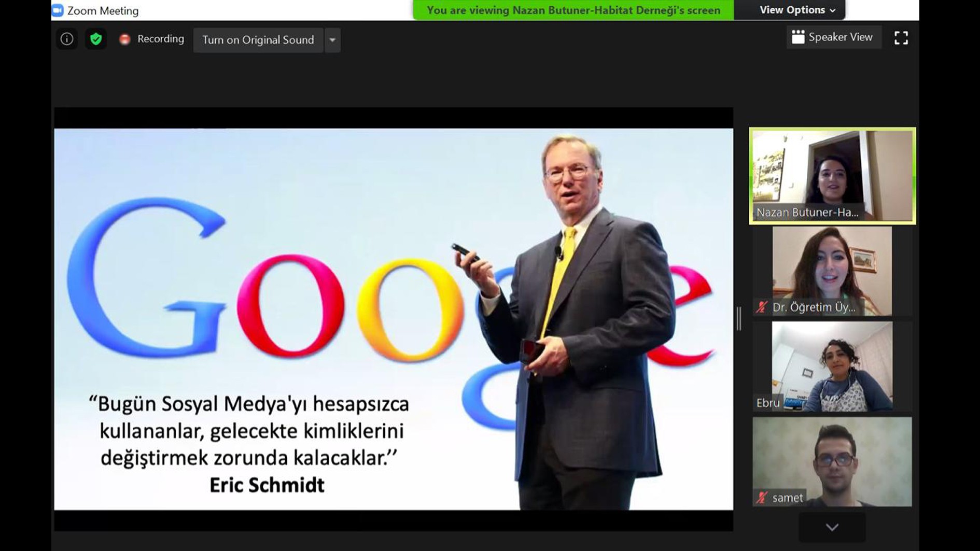Click the Nazan Butuner-Ha... name label

[x=807, y=212]
